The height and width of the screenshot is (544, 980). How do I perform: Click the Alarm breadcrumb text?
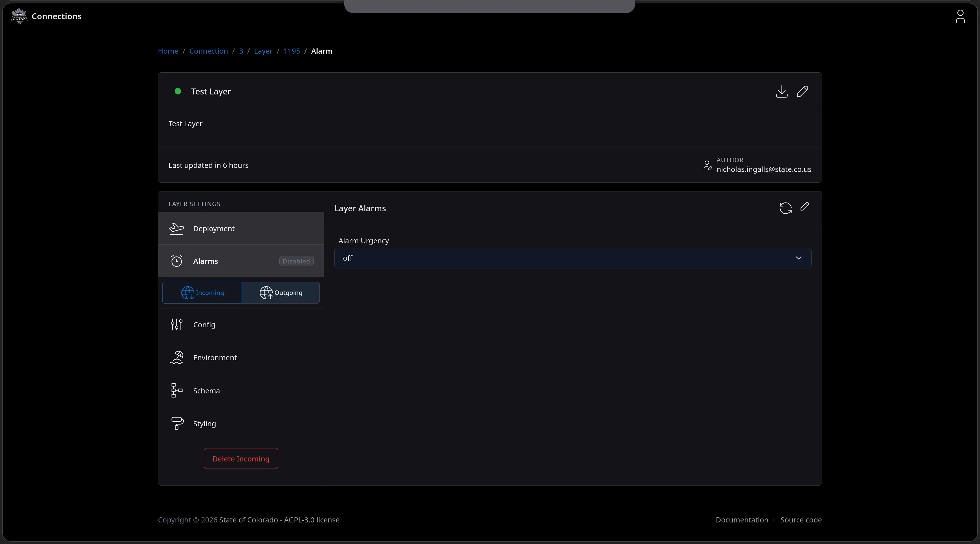tap(322, 51)
